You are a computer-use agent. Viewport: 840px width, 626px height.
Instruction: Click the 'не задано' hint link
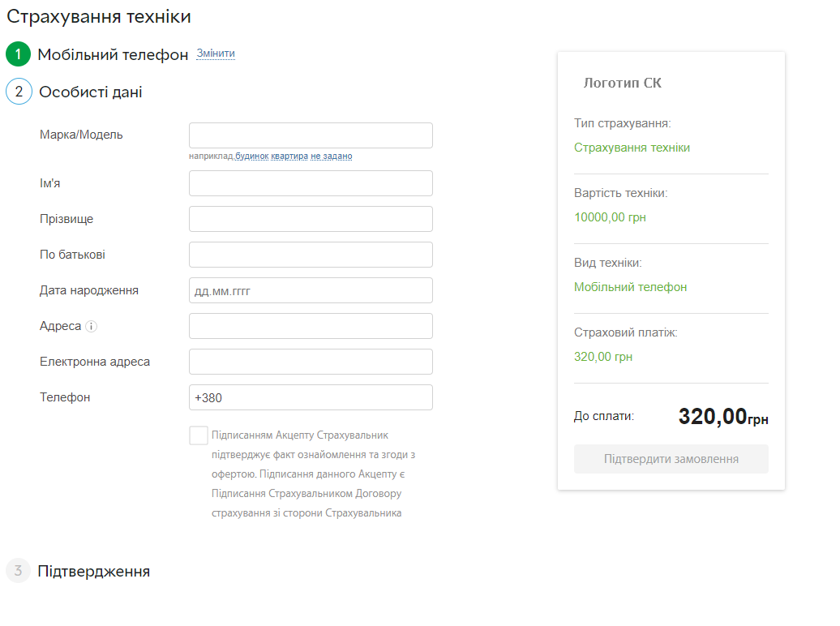tap(332, 156)
